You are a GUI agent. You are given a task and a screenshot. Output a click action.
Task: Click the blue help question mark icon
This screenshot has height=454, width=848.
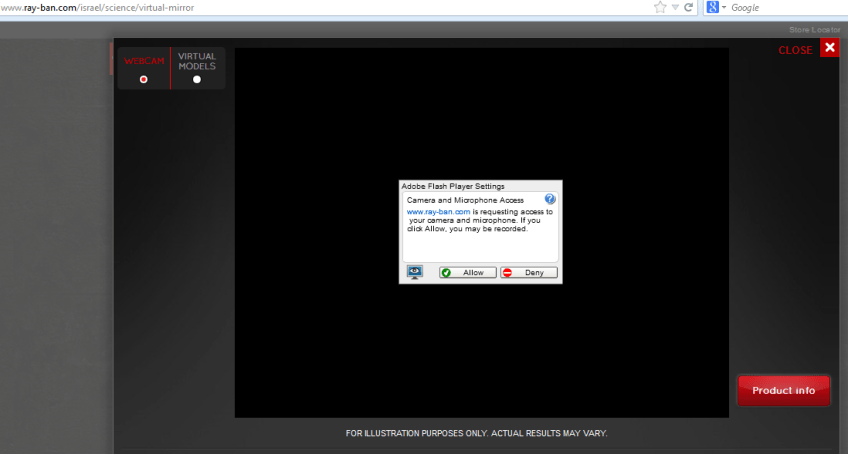pos(550,199)
